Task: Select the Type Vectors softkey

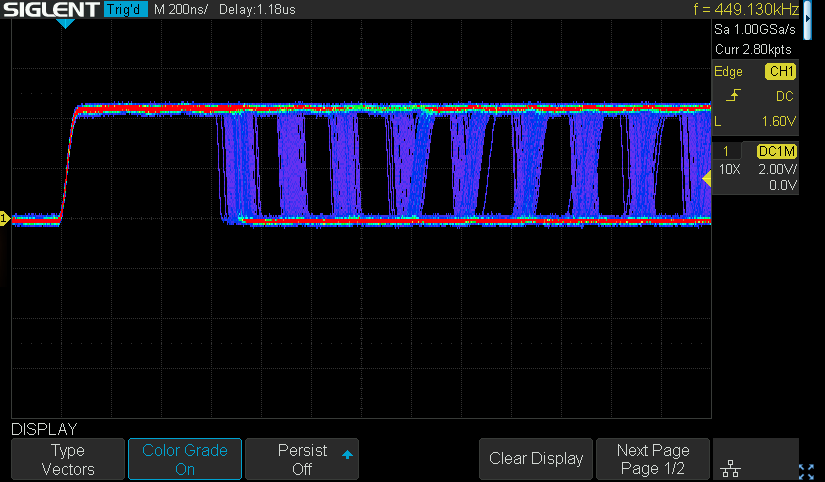Action: 68,459
